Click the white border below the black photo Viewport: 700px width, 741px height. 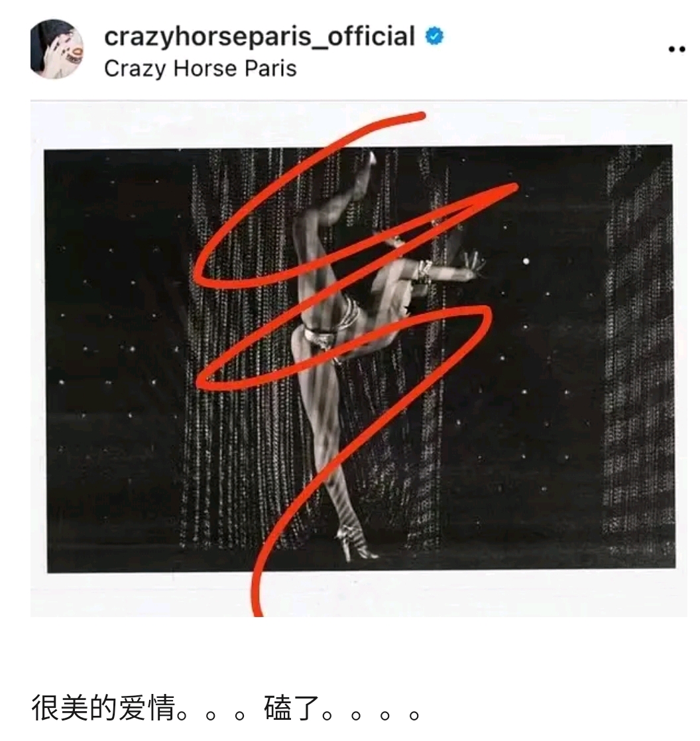pyautogui.click(x=359, y=595)
